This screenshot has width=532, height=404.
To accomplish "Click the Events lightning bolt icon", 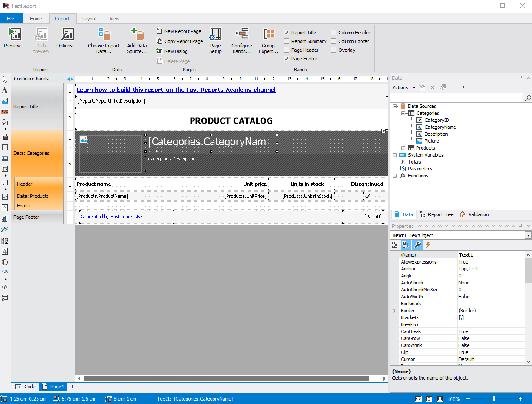I will 428,245.
